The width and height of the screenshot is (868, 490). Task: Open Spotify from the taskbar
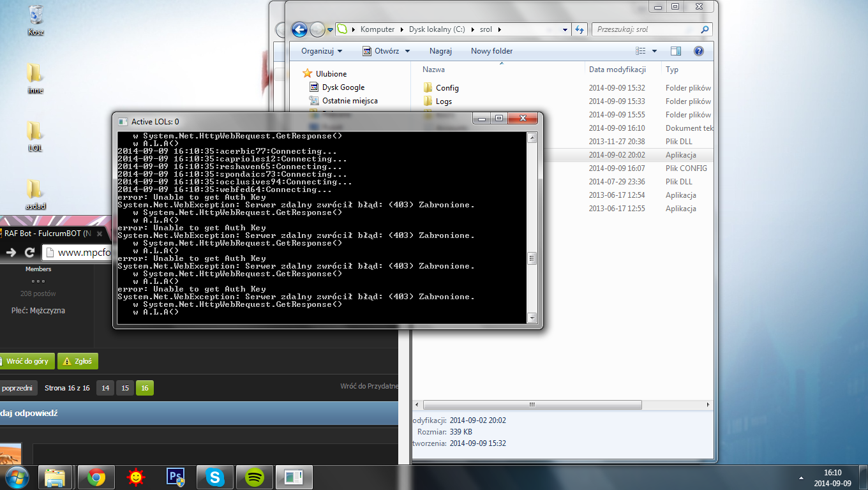pos(255,477)
